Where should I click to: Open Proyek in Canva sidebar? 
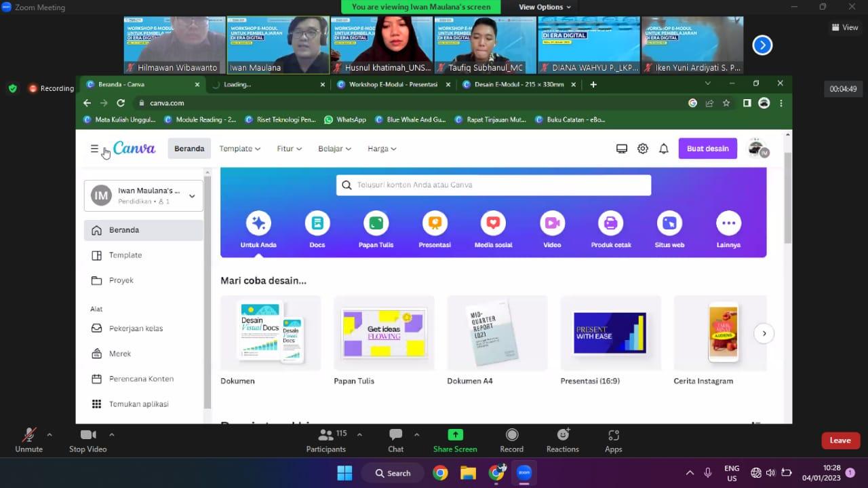(121, 280)
